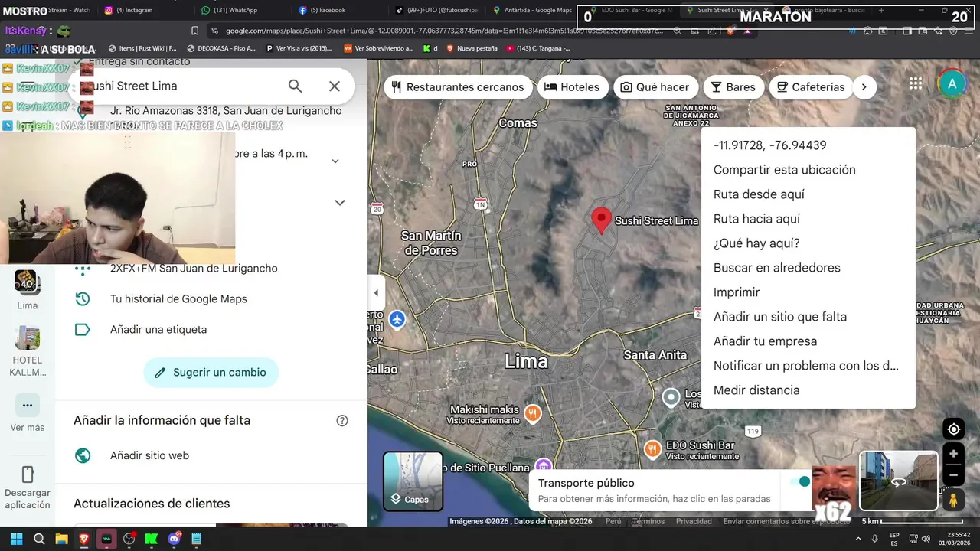Choose Añadir tu empresa
This screenshot has height=551, width=980.
coord(808,341)
